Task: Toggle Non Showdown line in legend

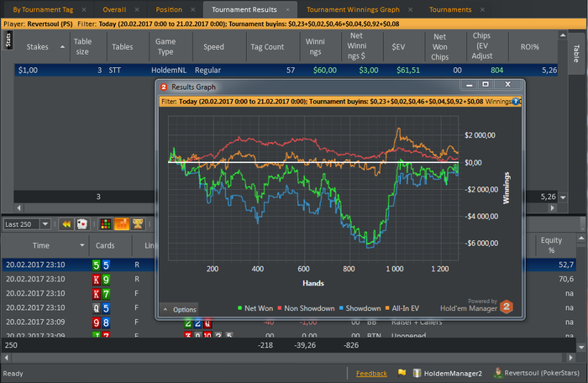Action: 306,308
